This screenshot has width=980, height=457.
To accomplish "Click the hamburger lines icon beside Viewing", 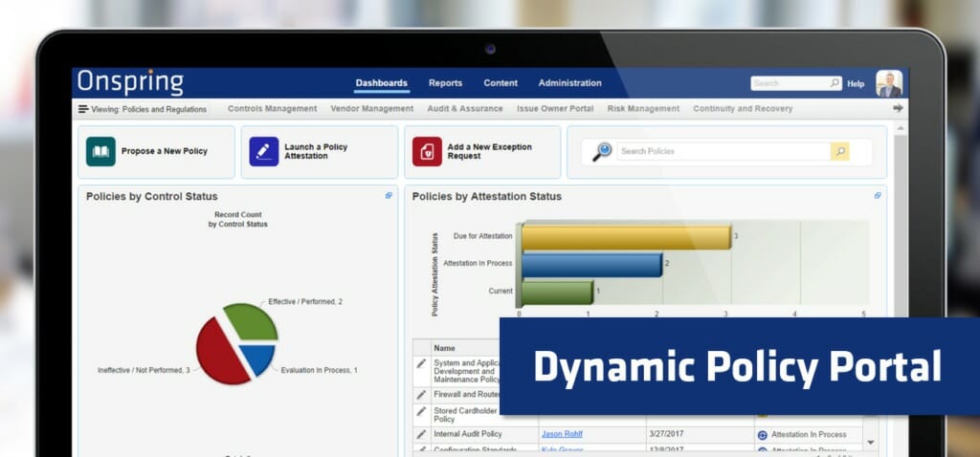I will [83, 109].
